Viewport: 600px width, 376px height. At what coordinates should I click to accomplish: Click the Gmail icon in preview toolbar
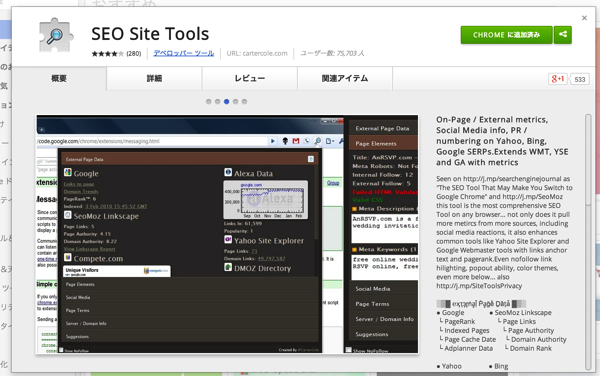(x=296, y=141)
